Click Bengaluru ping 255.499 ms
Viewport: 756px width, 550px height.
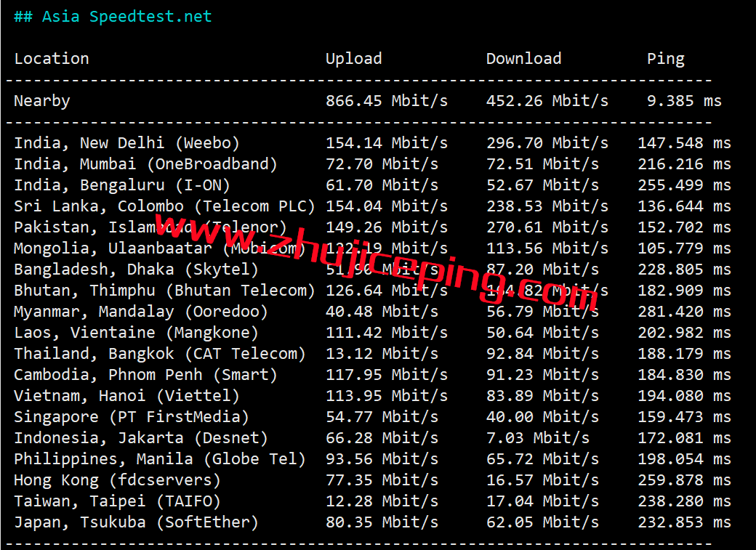[x=684, y=185]
